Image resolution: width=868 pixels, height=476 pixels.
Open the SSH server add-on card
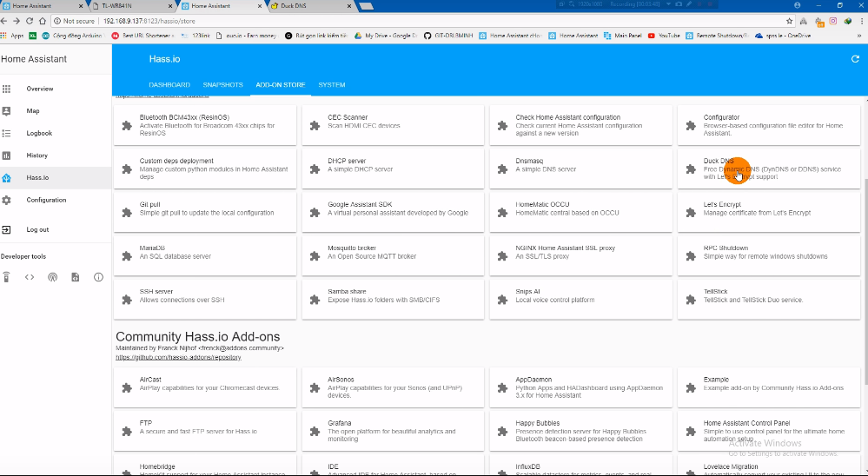(205, 300)
